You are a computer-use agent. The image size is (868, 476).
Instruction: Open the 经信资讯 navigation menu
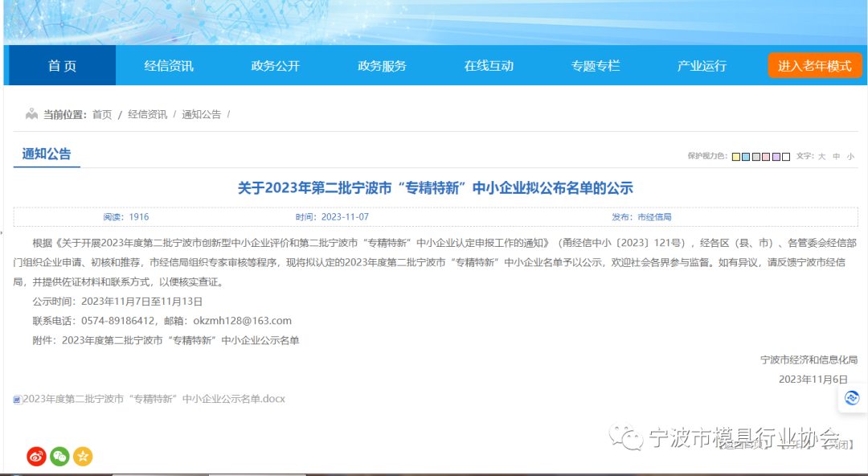click(x=168, y=66)
